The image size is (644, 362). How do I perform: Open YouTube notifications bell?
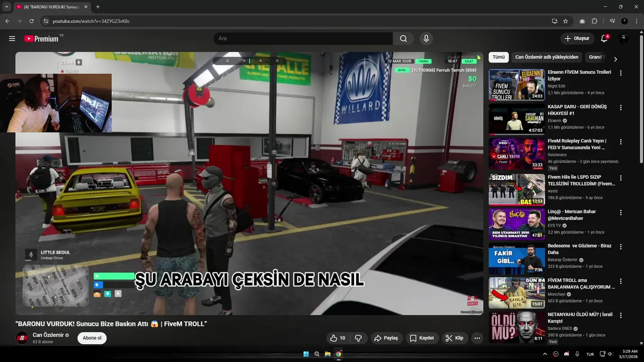click(604, 39)
